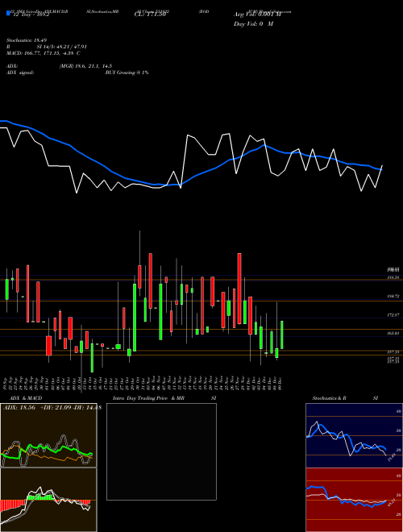The image size is (403, 532).
Task: Click the blue 12 Day SMA legend square
Action: pyautogui.click(x=8, y=13)
